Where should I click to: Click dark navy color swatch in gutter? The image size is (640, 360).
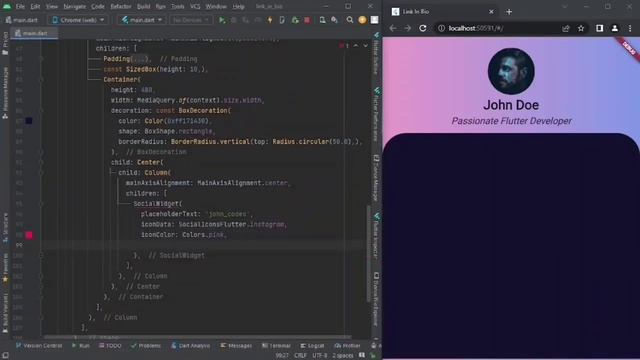tap(29, 121)
